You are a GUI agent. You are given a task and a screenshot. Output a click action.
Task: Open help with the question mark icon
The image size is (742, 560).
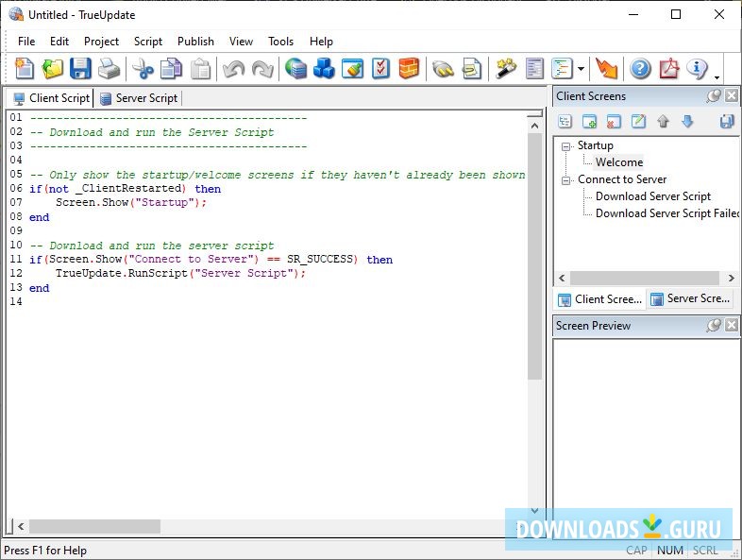click(641, 69)
